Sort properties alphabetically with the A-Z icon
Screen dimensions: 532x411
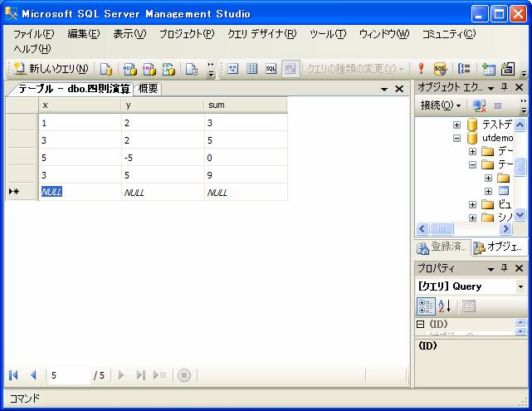click(x=445, y=306)
